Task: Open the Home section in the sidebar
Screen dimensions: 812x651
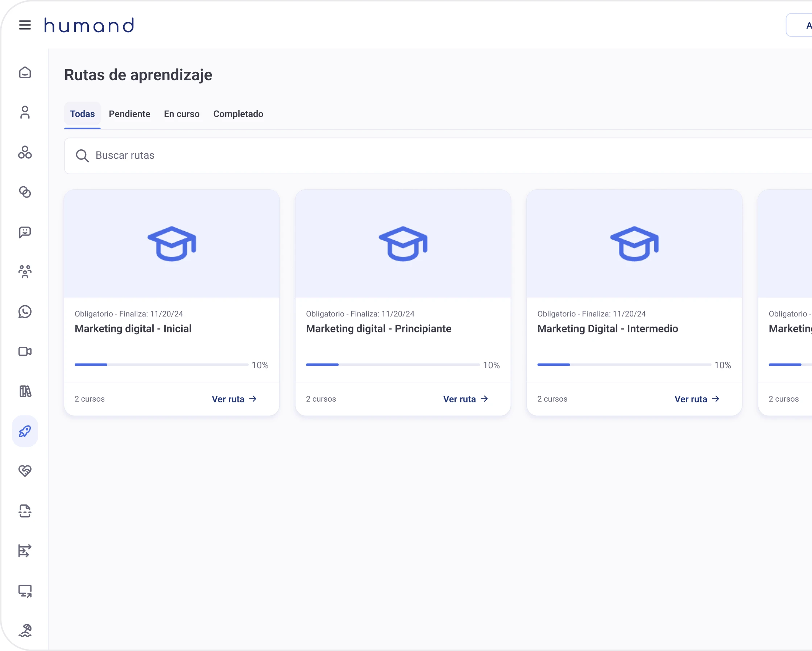Action: pos(25,72)
